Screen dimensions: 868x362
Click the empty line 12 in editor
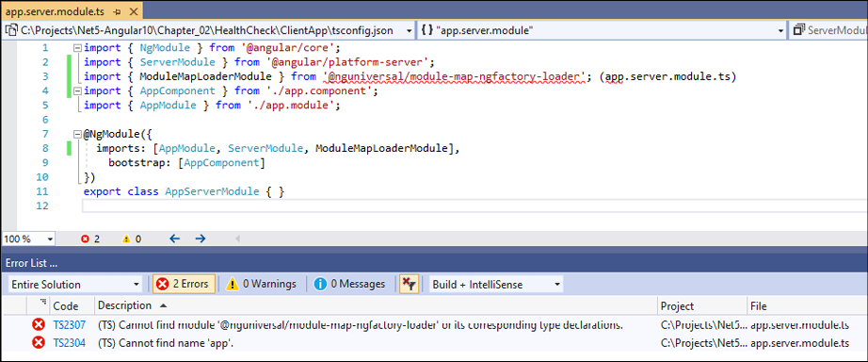pyautogui.click(x=474, y=206)
